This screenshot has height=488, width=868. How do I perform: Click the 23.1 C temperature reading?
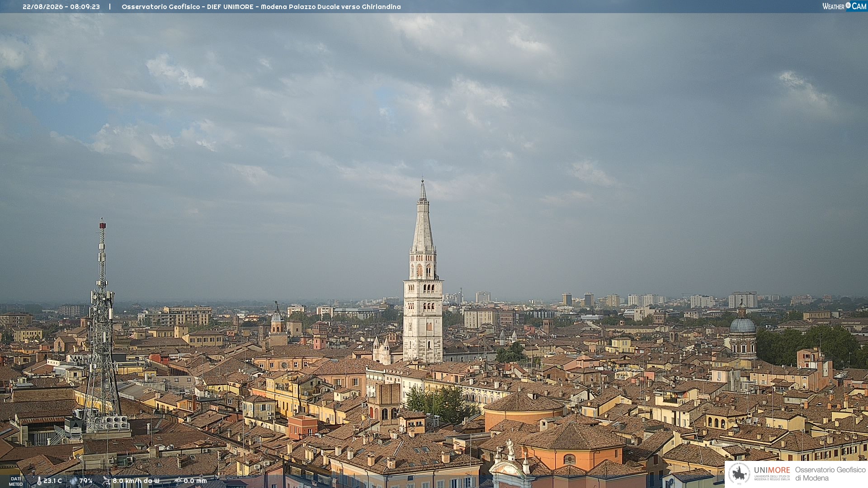coord(52,481)
